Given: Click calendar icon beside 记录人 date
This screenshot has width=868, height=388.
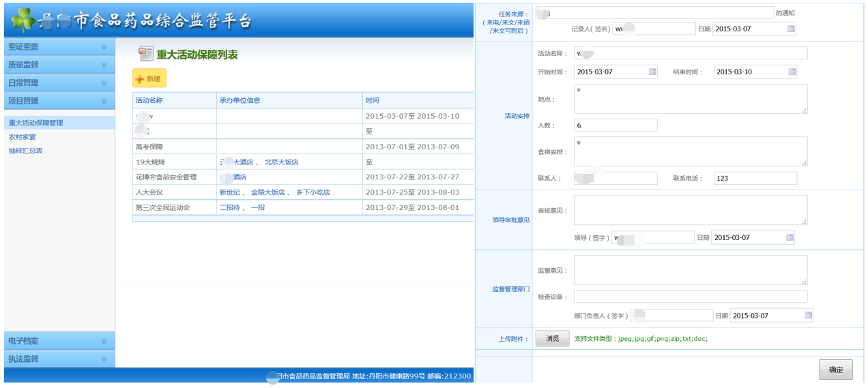Looking at the screenshot, I should pos(791,29).
